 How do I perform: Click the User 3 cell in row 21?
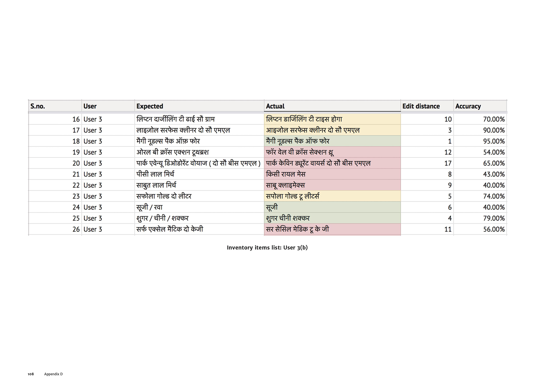point(93,174)
